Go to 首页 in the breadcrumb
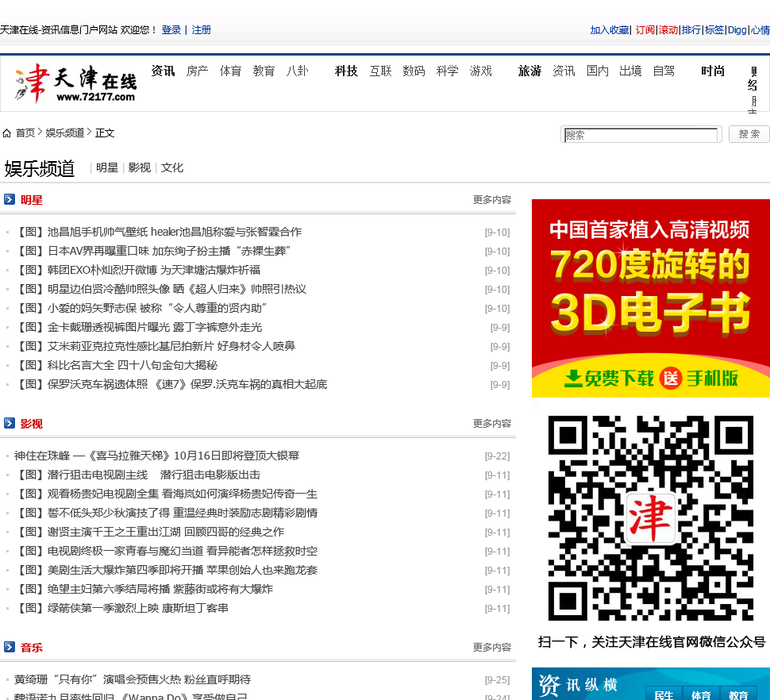The image size is (770, 700). coord(25,133)
